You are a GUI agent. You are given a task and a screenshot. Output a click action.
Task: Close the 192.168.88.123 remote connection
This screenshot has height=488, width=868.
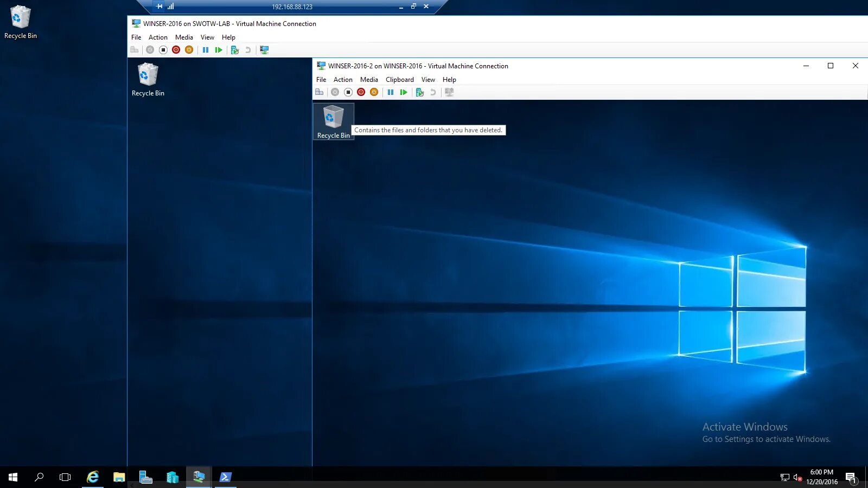[x=426, y=7]
